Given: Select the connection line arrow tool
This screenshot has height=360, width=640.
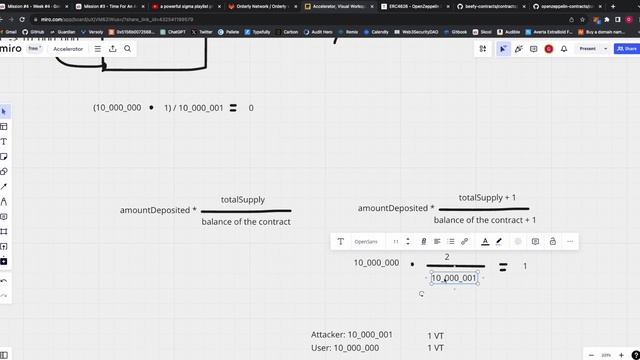Looking at the screenshot, I should click(x=4, y=187).
